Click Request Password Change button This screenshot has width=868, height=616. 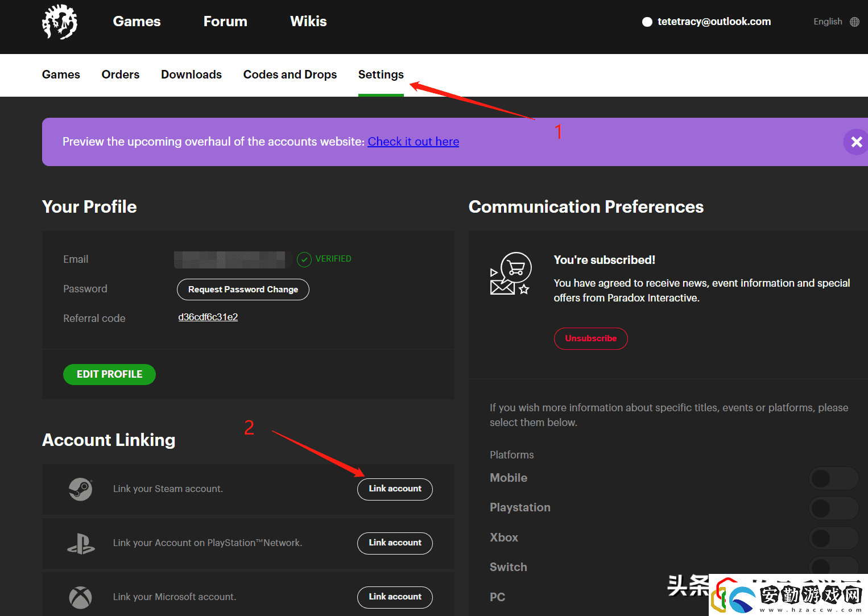[243, 290]
